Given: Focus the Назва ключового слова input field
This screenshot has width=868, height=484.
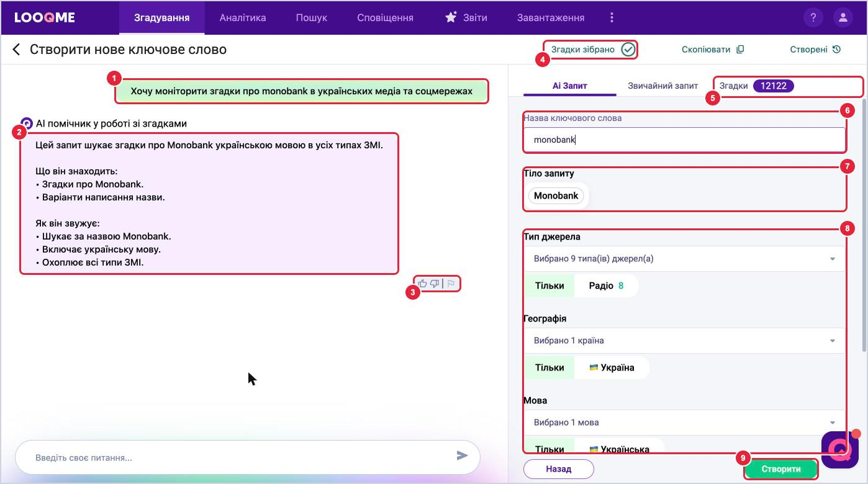Looking at the screenshot, I should tap(684, 140).
